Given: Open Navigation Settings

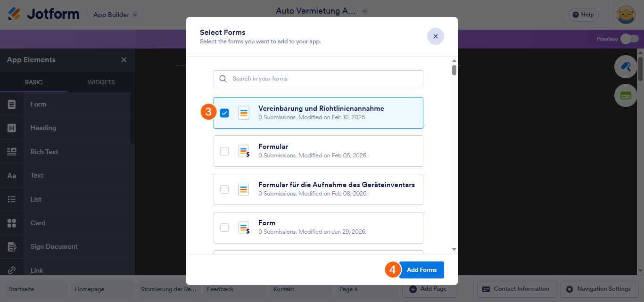Looking at the screenshot, I should tap(599, 289).
